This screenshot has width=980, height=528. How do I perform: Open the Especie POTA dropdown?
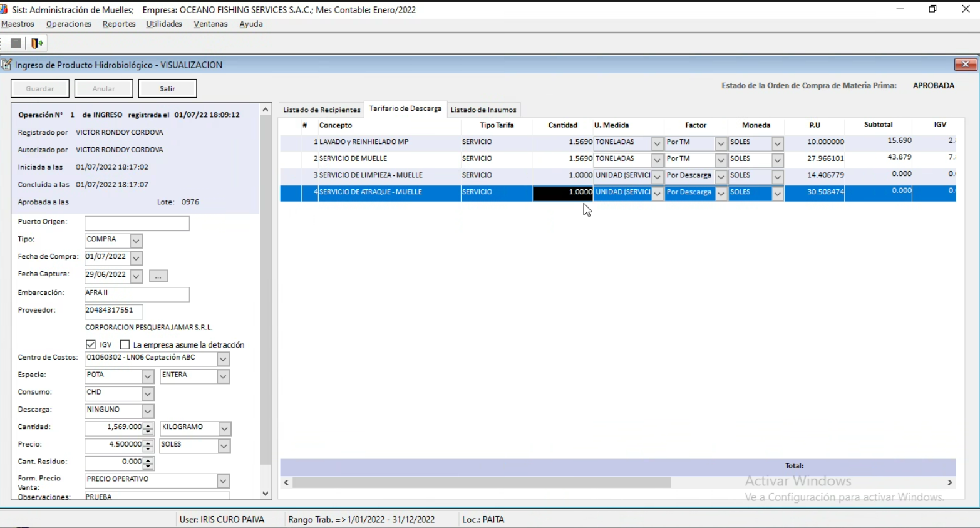[x=148, y=376]
